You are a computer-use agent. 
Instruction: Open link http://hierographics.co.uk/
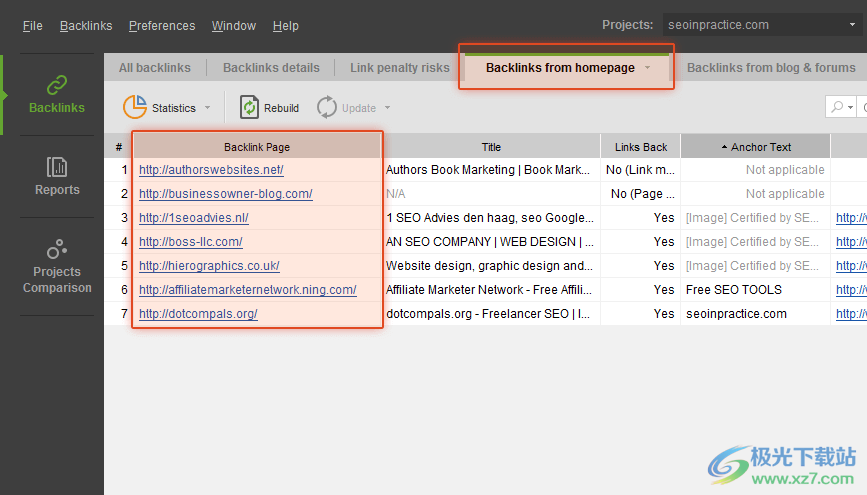(x=209, y=265)
